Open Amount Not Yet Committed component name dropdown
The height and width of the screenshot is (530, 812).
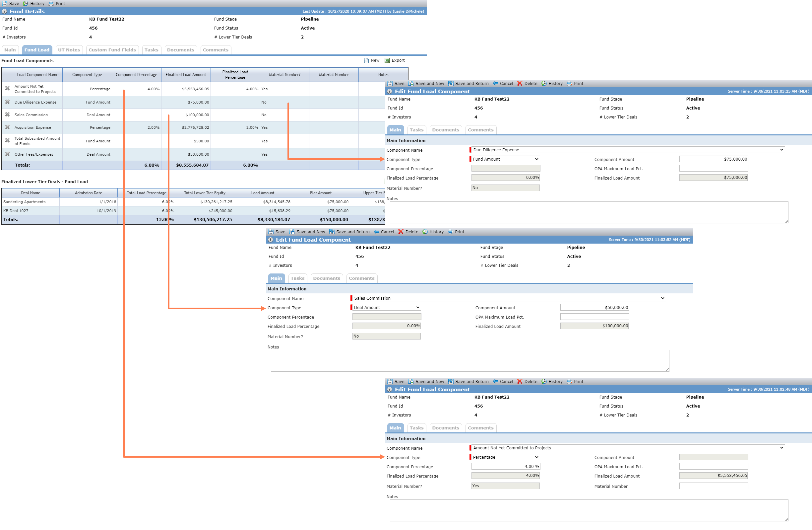pyautogui.click(x=628, y=448)
